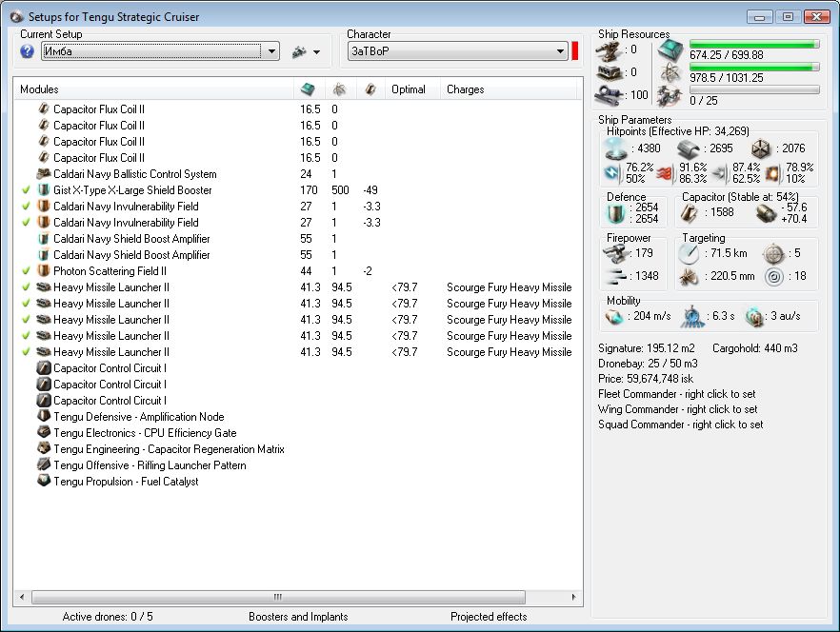Click the horizontal scrollbar thumb in module list
Screen dimensions: 840x632
coord(278,597)
